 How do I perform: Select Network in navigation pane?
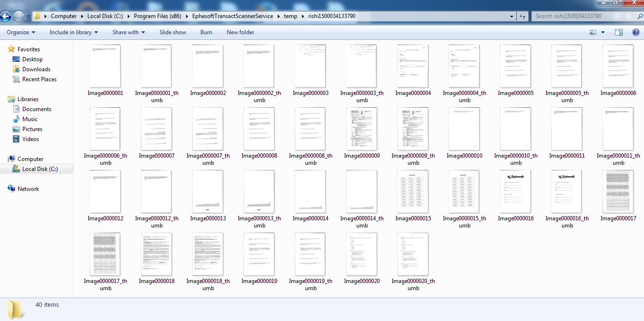coord(28,189)
